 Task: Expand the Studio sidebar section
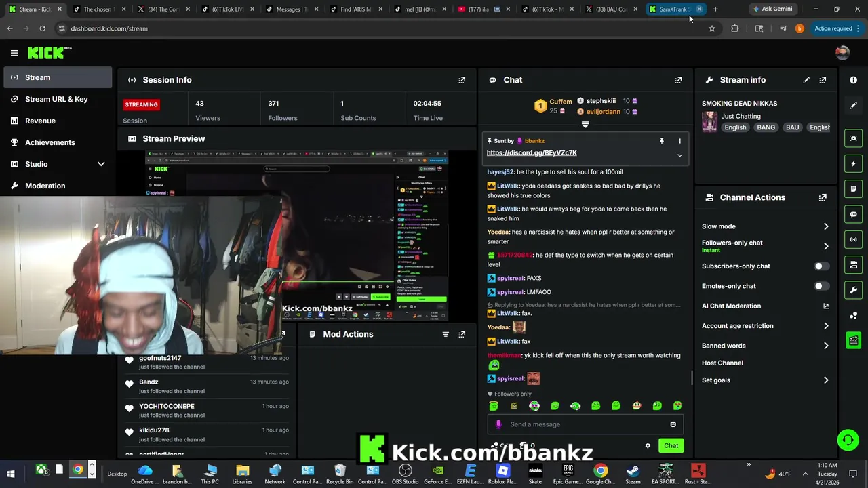click(101, 164)
